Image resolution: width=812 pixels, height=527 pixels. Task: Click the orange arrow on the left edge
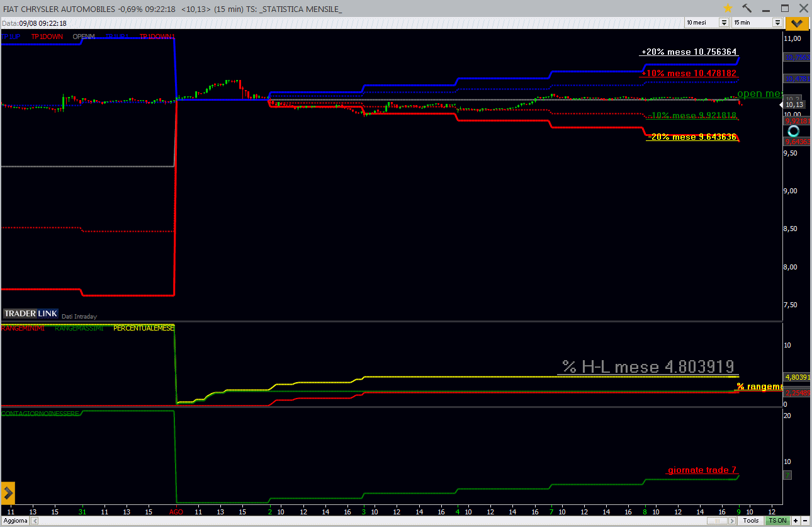coord(8,492)
